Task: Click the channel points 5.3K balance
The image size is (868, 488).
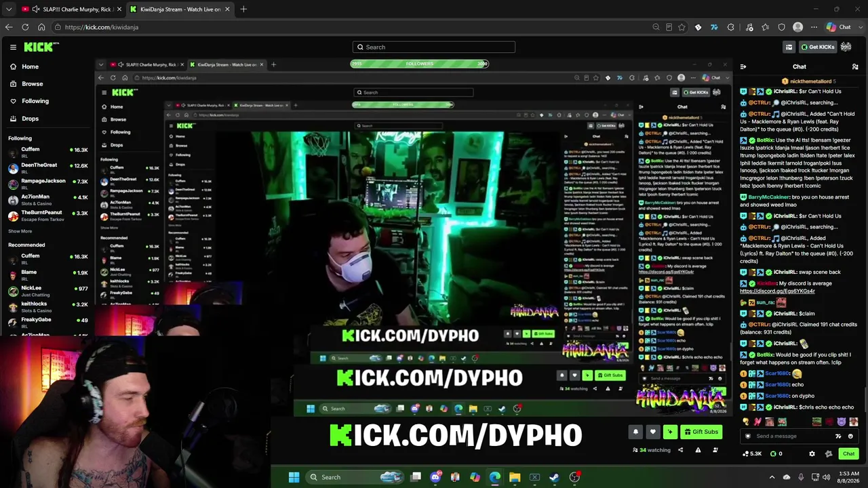Action: click(x=752, y=454)
